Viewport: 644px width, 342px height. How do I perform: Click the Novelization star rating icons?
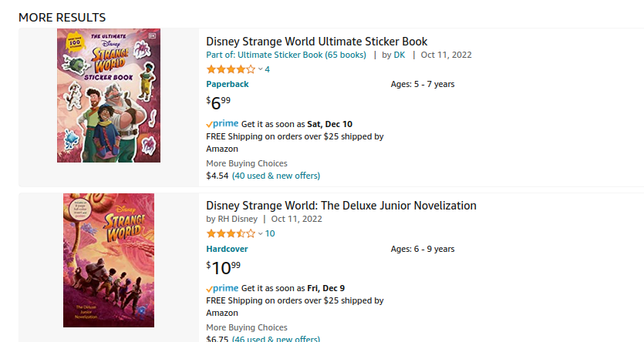pyautogui.click(x=231, y=233)
